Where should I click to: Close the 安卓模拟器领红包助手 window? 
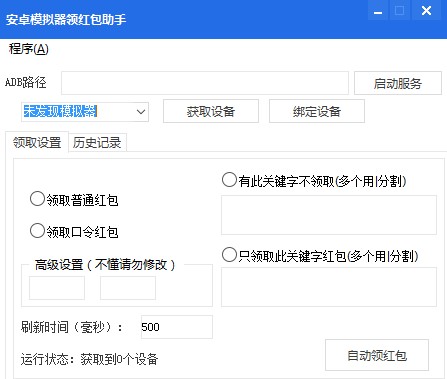pos(427,11)
